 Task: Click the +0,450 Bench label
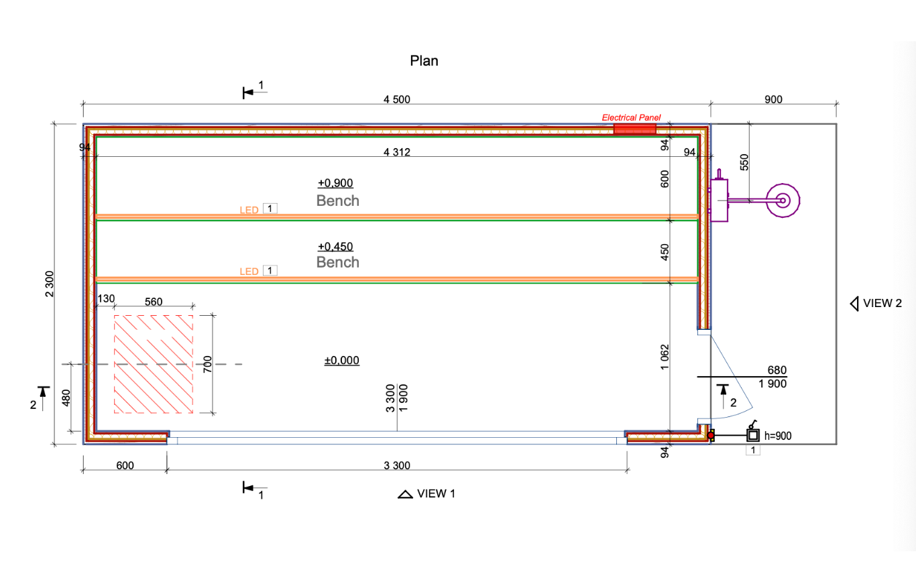[x=337, y=255]
